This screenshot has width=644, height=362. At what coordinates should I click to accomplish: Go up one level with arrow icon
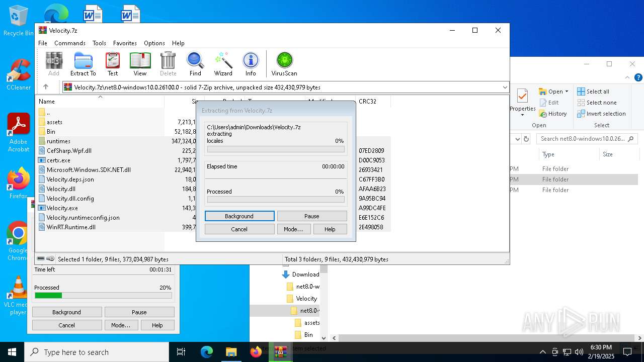(x=46, y=87)
